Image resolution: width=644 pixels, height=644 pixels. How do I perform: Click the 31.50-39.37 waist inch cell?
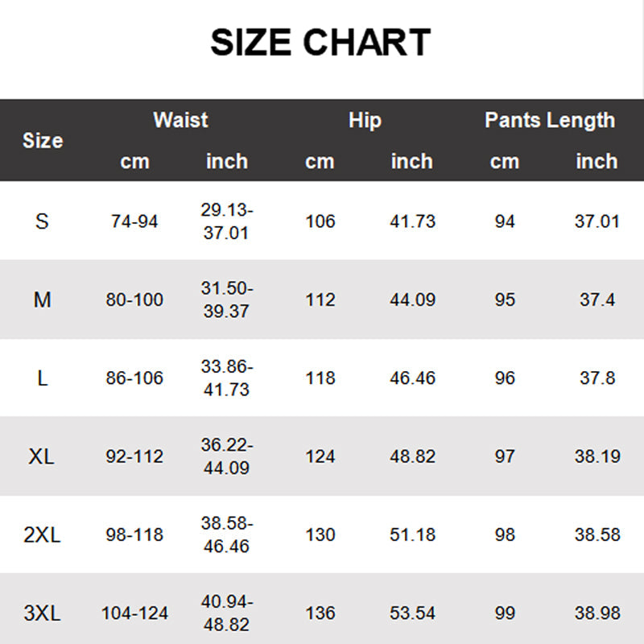(226, 300)
